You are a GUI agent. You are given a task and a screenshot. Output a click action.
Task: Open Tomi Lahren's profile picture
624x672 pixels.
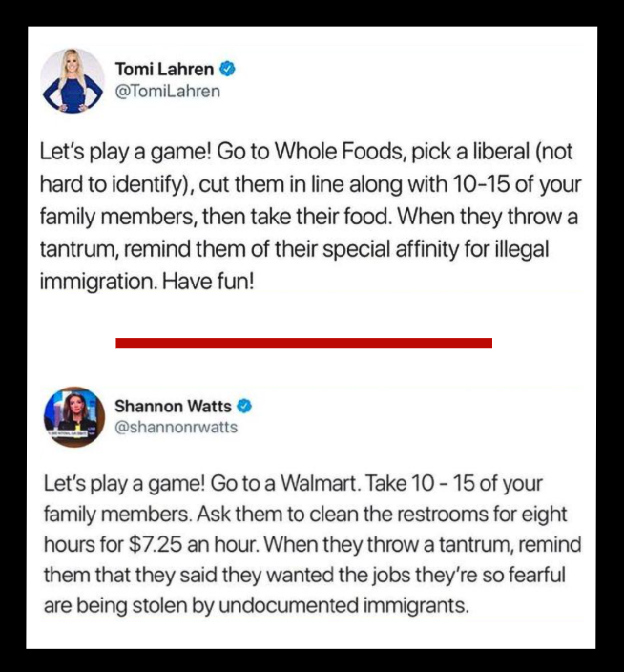coord(73,81)
